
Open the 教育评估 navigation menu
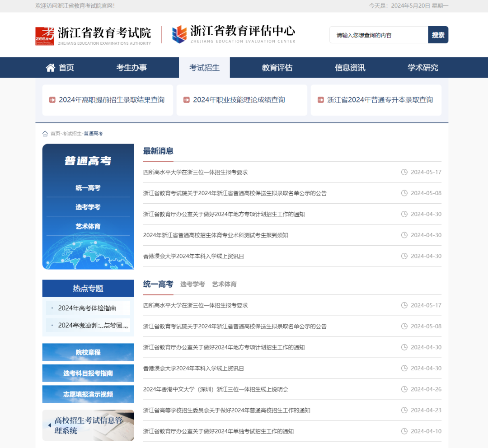(x=277, y=68)
